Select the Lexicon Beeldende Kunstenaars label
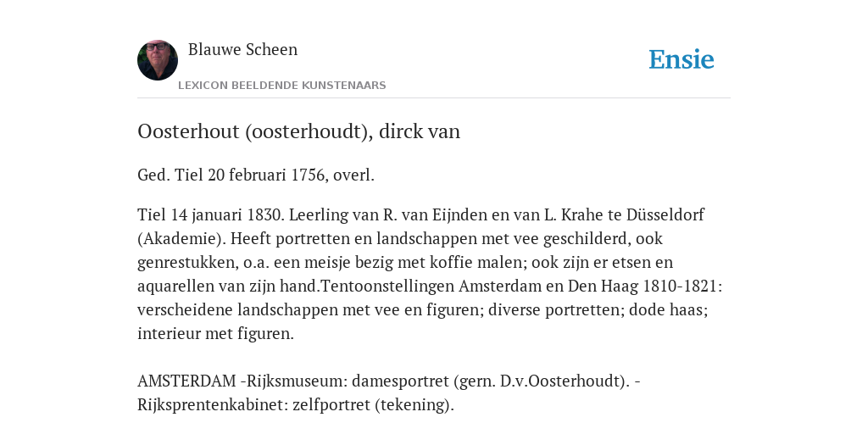The image size is (868, 434). 281,86
